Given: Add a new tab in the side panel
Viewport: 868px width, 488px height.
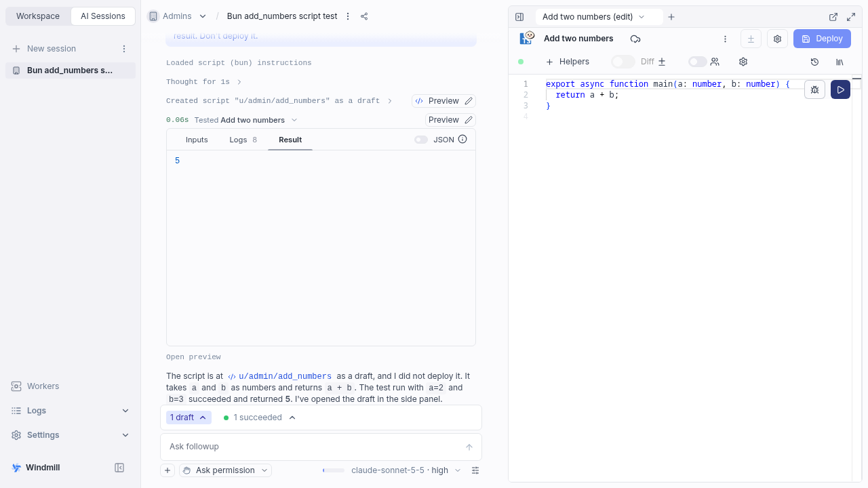Looking at the screenshot, I should point(671,17).
